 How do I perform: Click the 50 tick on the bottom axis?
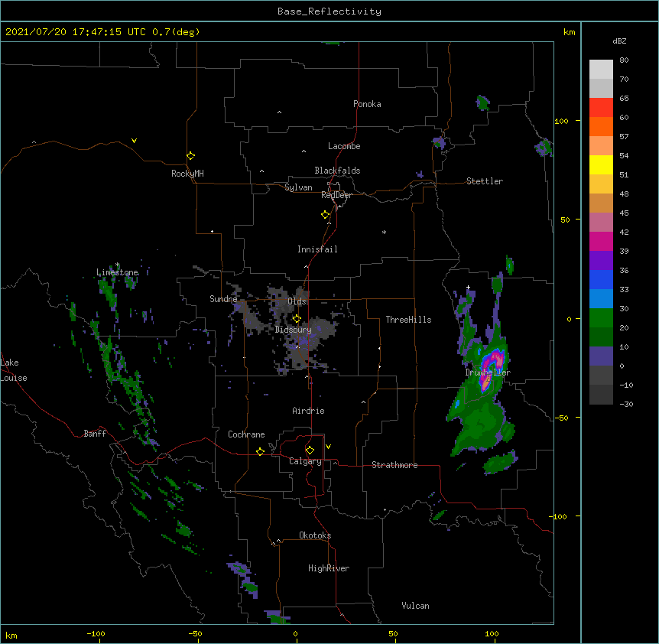click(393, 633)
